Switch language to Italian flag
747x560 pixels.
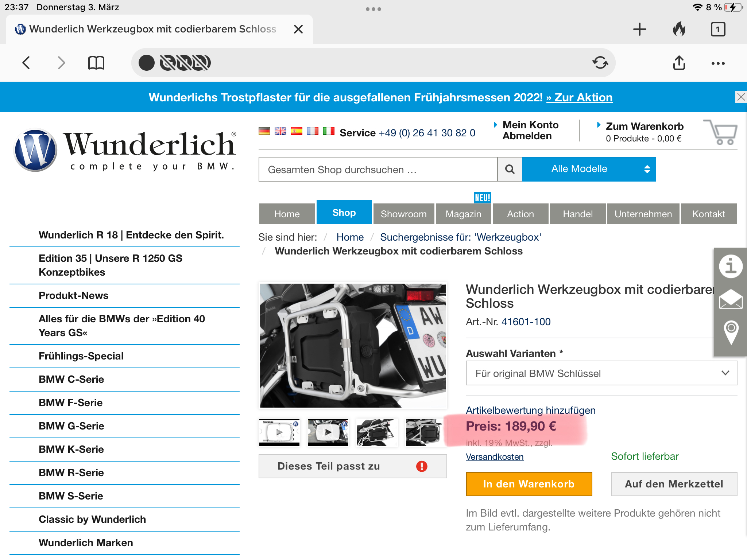[329, 131]
